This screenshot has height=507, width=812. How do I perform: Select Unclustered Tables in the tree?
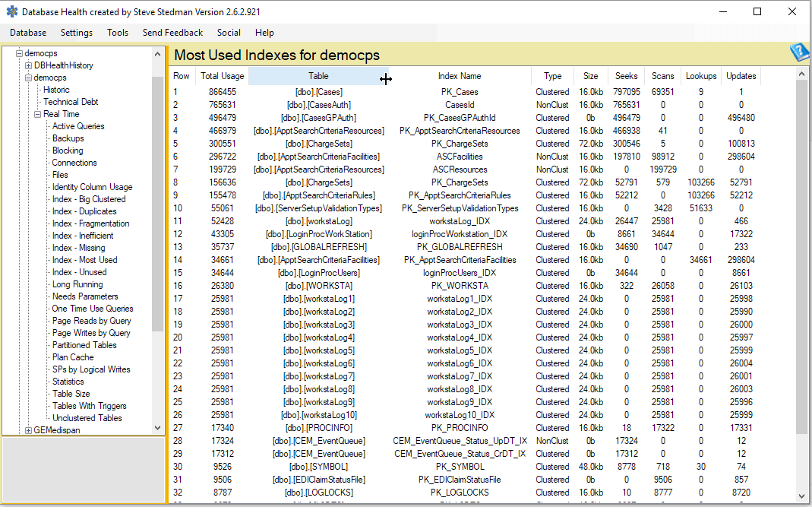pos(86,417)
